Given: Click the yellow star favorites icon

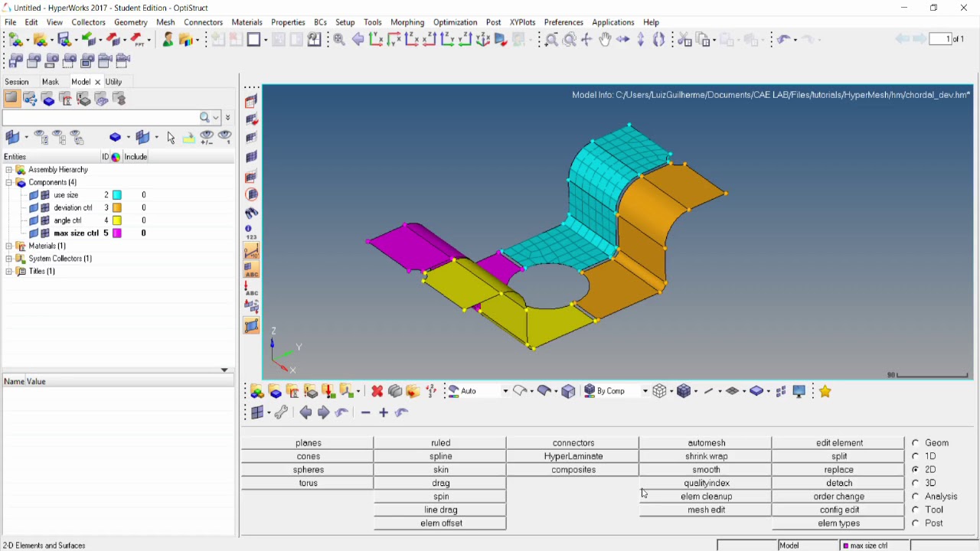Looking at the screenshot, I should click(x=825, y=391).
